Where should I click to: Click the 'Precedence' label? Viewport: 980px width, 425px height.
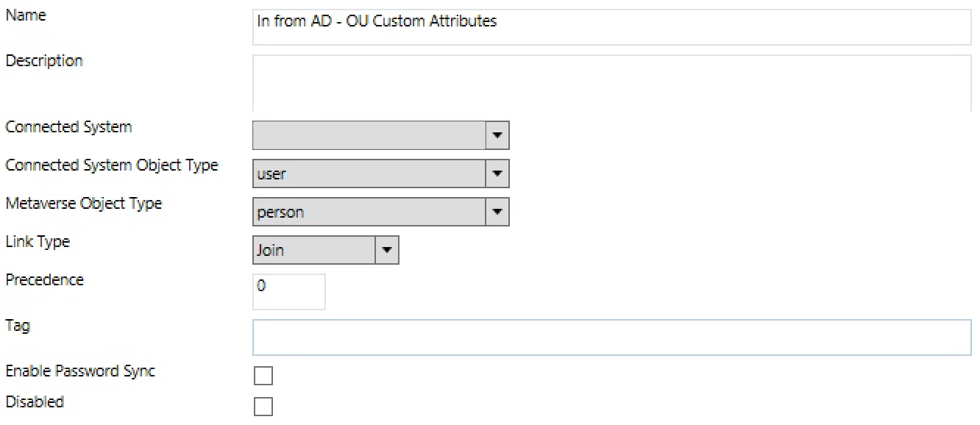click(x=45, y=280)
